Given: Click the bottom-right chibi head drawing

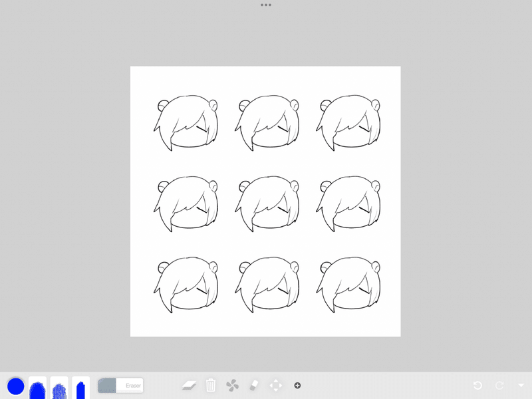Looking at the screenshot, I should click(x=348, y=285).
